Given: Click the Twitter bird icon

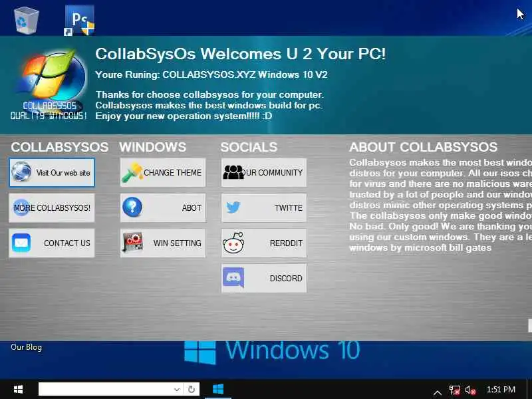Looking at the screenshot, I should pyautogui.click(x=233, y=207).
